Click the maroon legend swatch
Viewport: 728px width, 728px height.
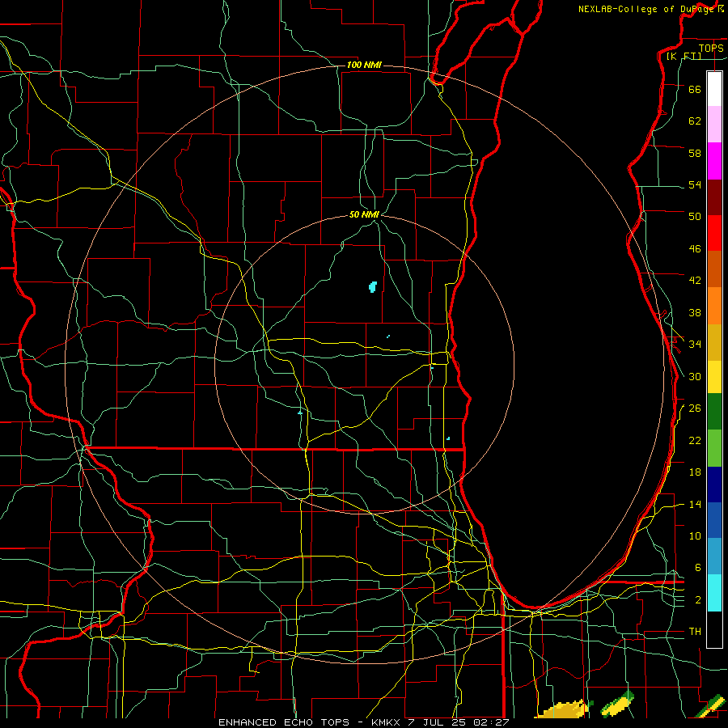pyautogui.click(x=714, y=197)
